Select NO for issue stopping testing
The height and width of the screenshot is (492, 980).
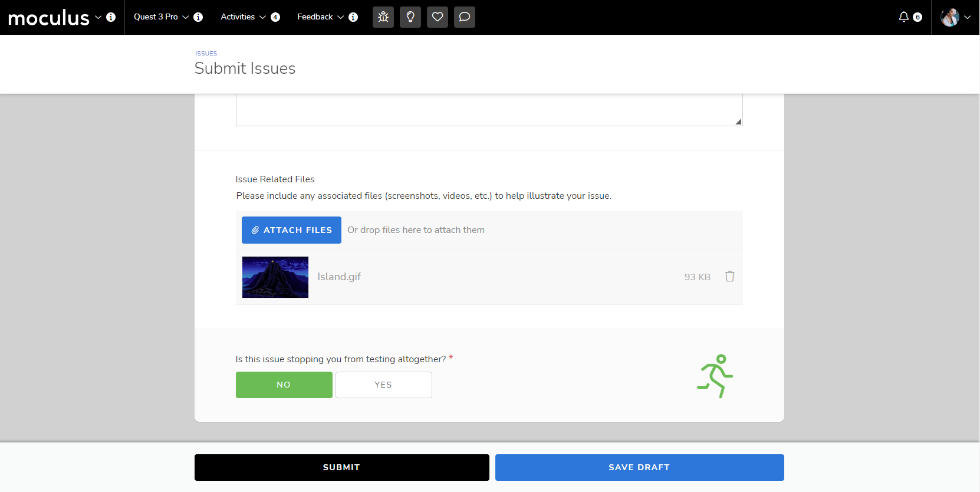[x=284, y=385]
